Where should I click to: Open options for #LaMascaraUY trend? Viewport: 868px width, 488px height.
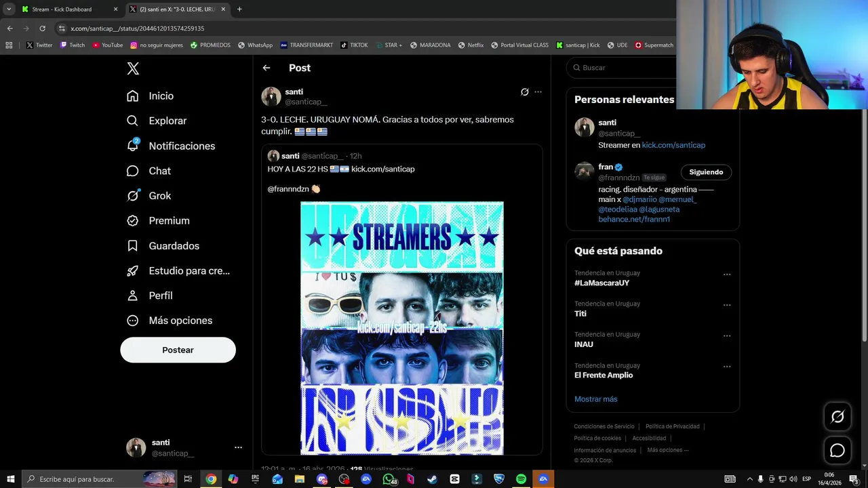(x=727, y=274)
